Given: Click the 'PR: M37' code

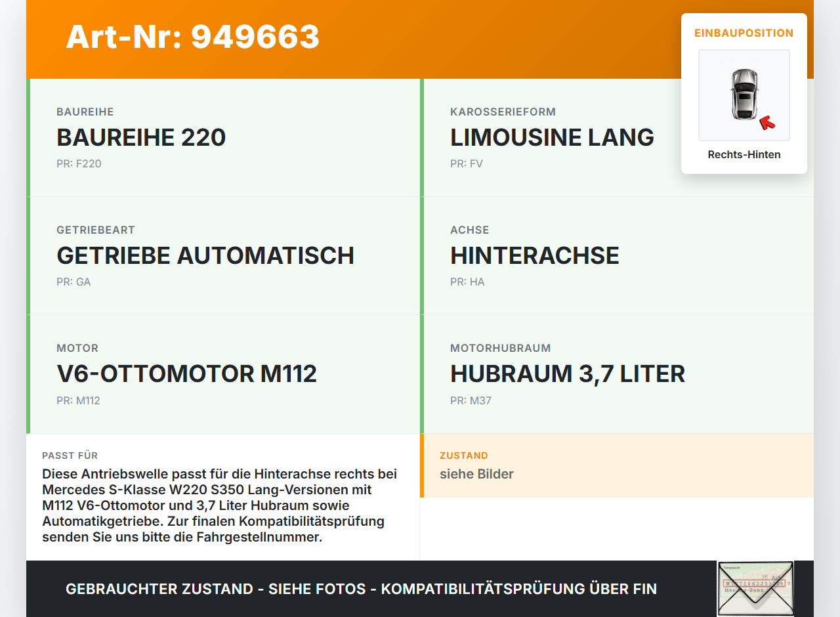Looking at the screenshot, I should 471,400.
